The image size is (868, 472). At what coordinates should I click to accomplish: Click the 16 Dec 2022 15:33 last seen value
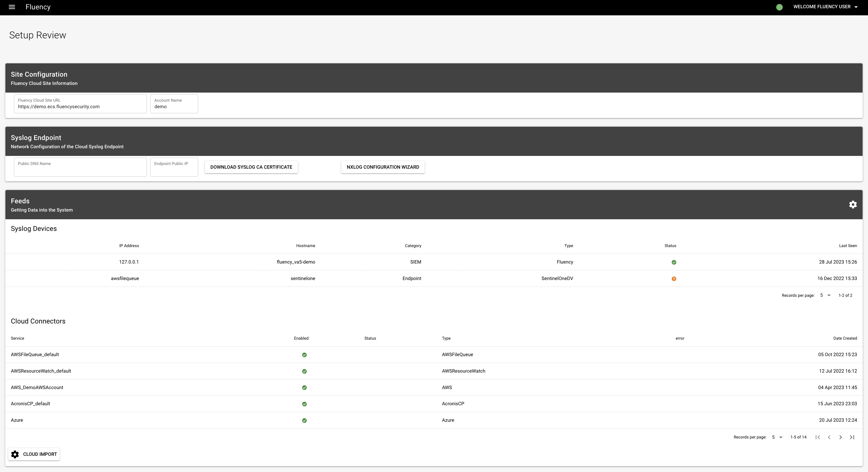point(837,278)
